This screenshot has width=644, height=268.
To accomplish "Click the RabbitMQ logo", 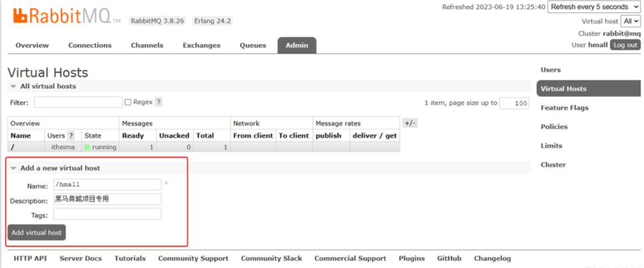I will point(67,17).
